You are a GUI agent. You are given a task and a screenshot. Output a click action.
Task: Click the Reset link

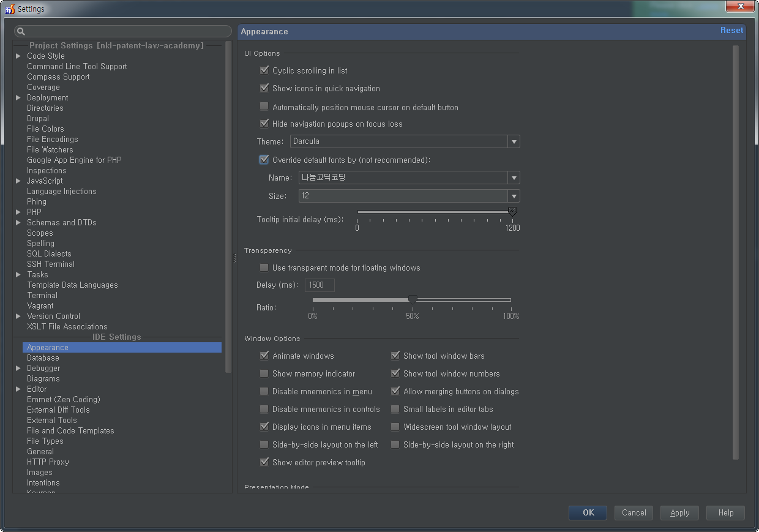click(731, 31)
